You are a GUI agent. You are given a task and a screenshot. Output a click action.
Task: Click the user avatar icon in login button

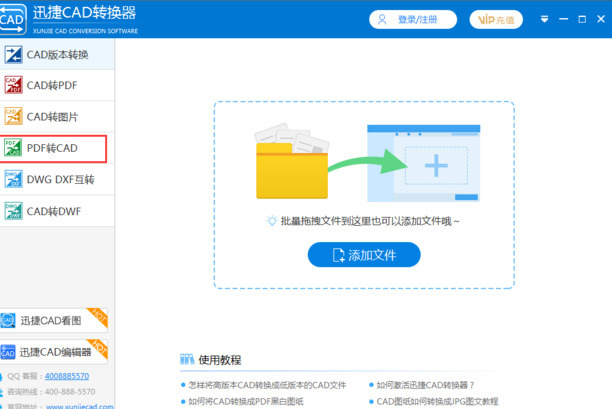[x=382, y=20]
